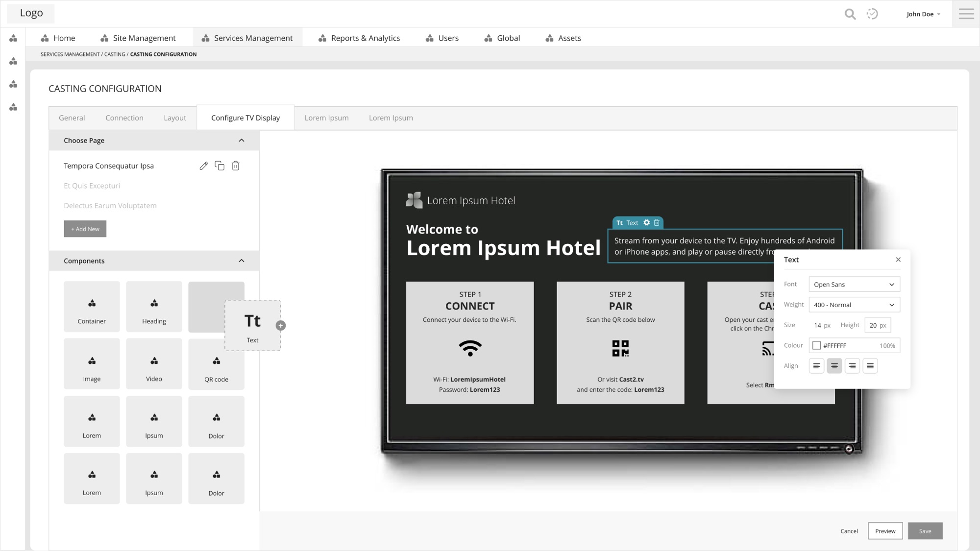
Task: Click the + Add New button
Action: (x=85, y=229)
